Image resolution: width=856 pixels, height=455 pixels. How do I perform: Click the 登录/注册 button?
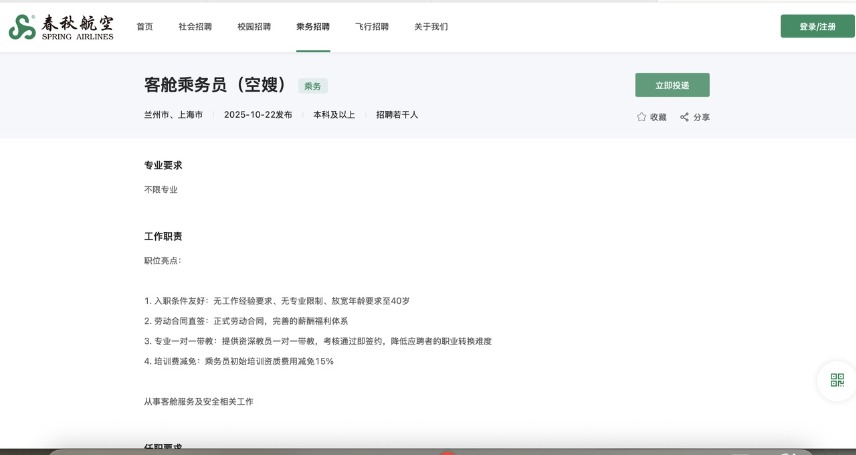pyautogui.click(x=817, y=27)
